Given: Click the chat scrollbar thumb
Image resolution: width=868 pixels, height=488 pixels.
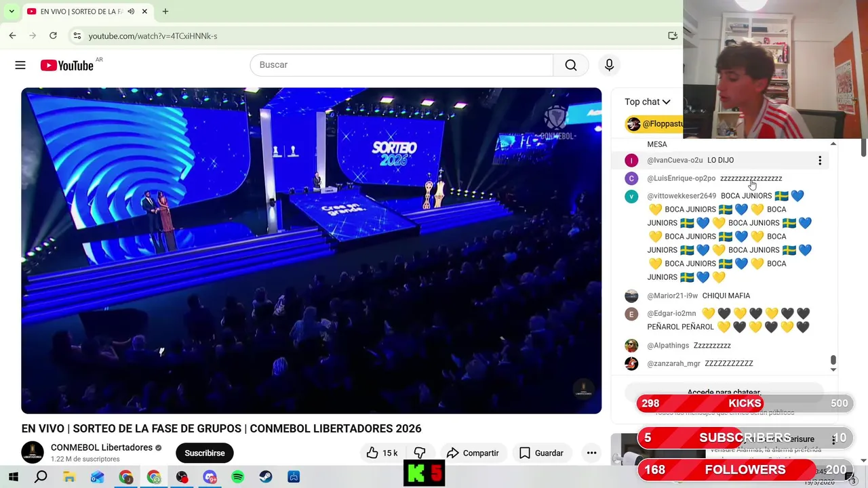Looking at the screenshot, I should 833,360.
